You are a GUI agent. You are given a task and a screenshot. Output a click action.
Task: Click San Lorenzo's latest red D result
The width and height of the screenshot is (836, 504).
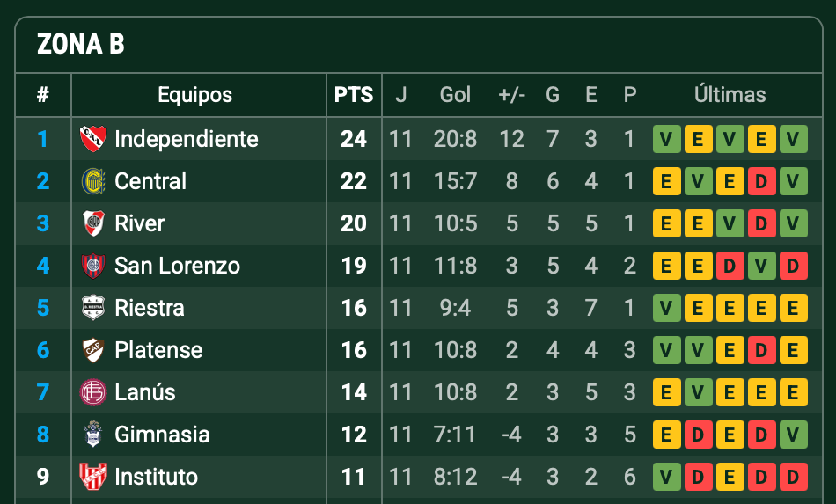794,266
